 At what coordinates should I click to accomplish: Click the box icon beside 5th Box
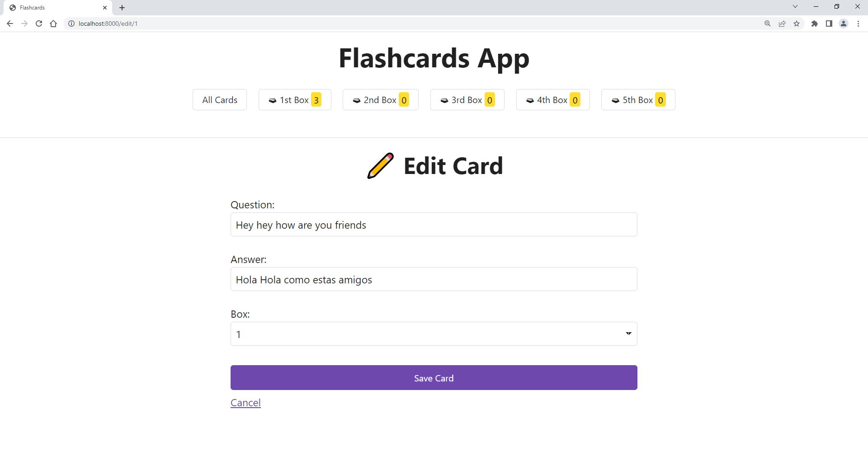(x=616, y=100)
